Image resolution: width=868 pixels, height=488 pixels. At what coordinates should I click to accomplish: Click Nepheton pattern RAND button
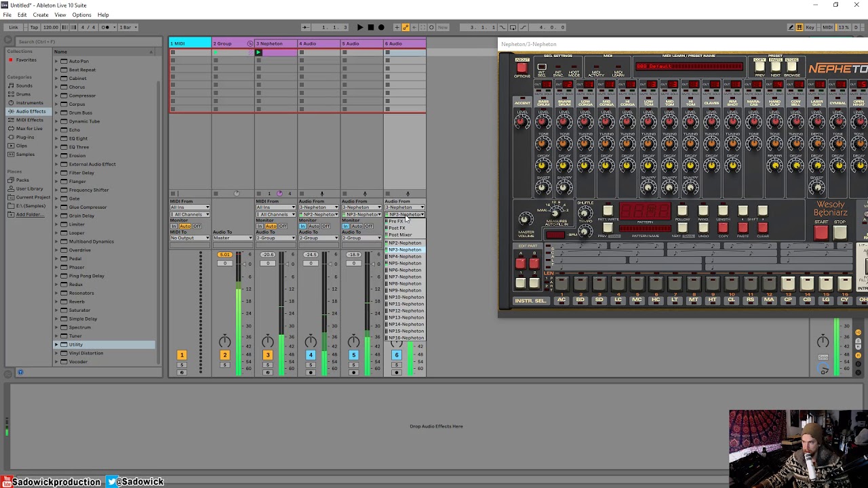tap(703, 211)
